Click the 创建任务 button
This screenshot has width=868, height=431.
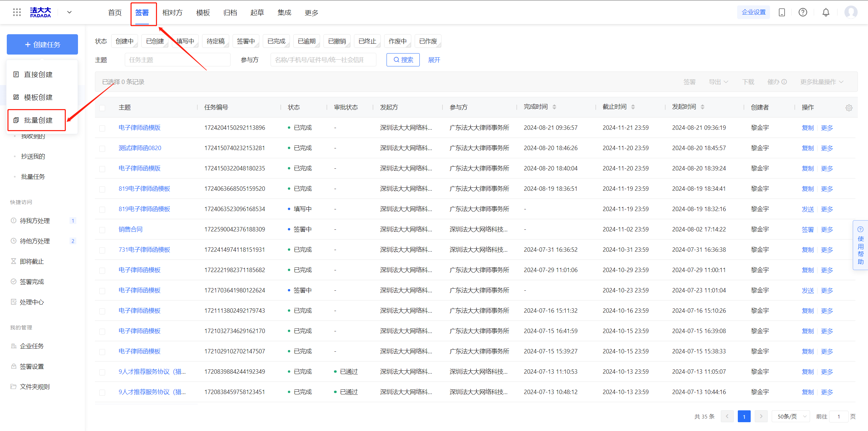[42, 44]
